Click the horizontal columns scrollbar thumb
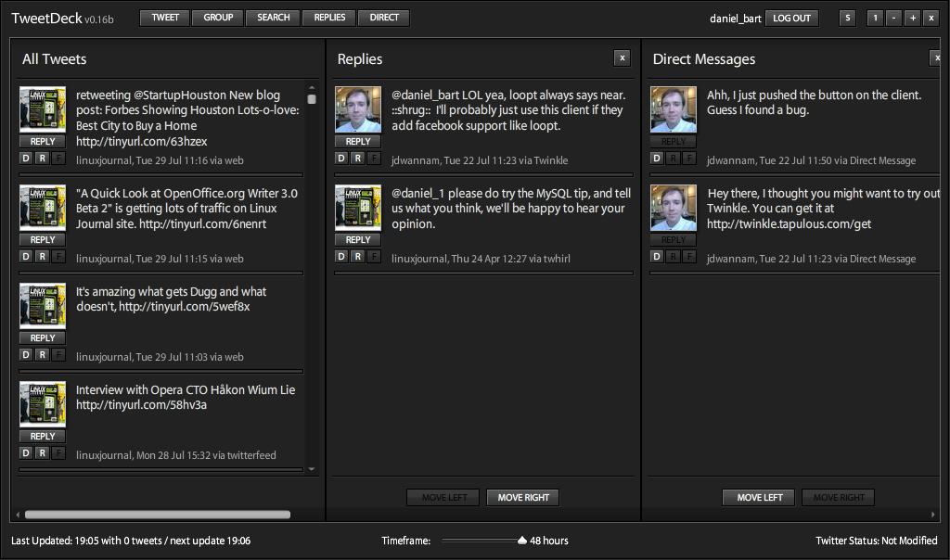The width and height of the screenshot is (950, 560). pyautogui.click(x=158, y=515)
